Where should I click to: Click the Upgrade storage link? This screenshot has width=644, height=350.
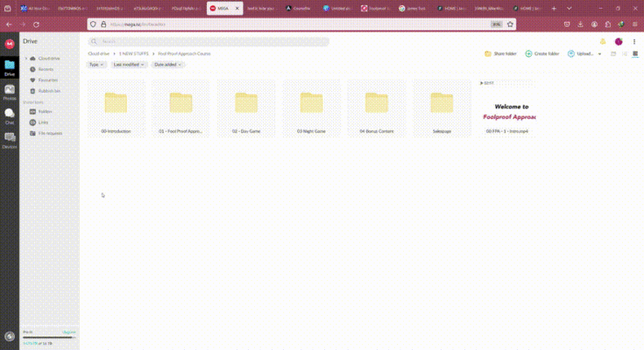click(x=69, y=332)
